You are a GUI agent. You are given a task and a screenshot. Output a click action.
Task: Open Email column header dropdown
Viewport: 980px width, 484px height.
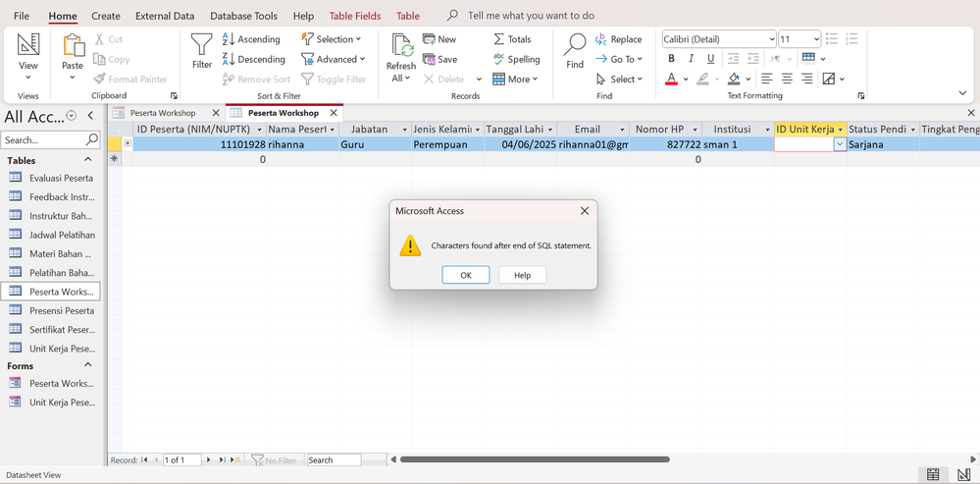(623, 130)
